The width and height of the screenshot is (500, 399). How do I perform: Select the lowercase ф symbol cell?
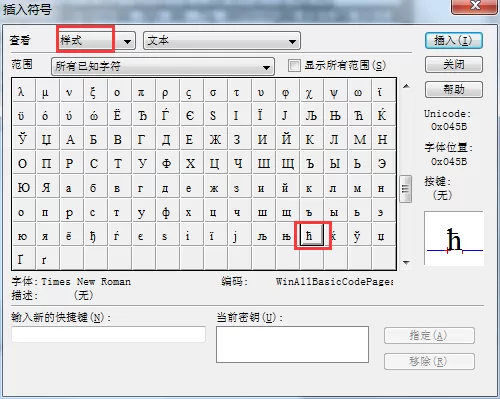167,211
